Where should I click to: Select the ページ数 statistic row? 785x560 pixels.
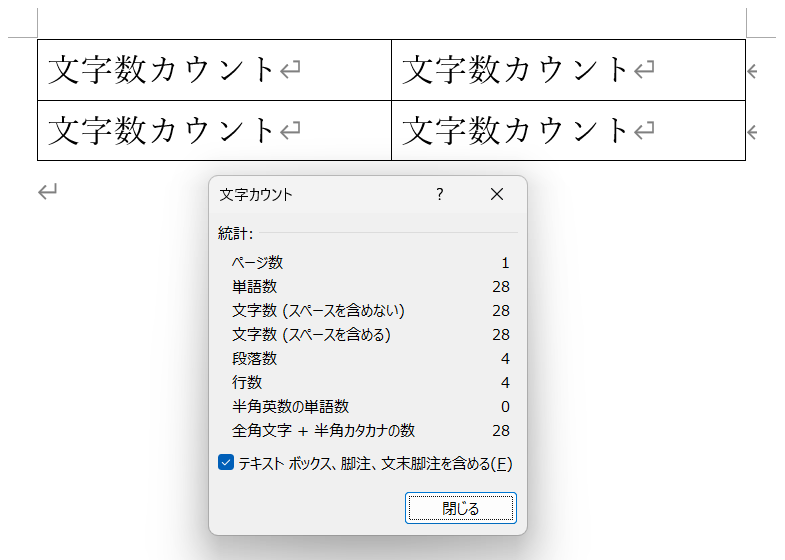tap(258, 263)
